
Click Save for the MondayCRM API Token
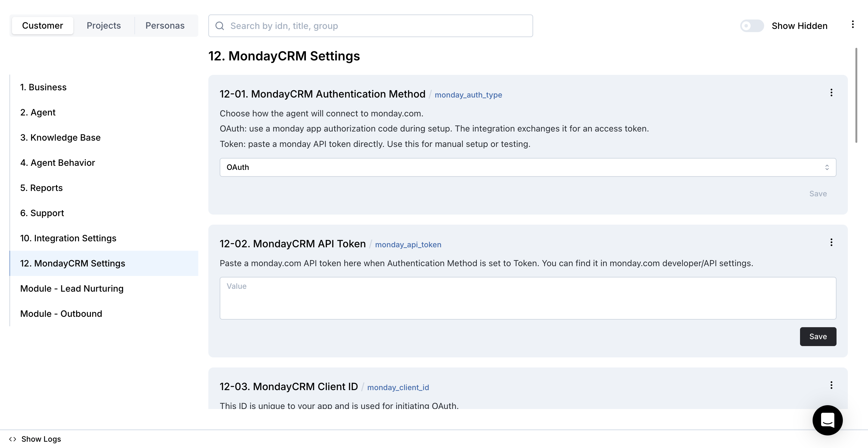coord(818,337)
